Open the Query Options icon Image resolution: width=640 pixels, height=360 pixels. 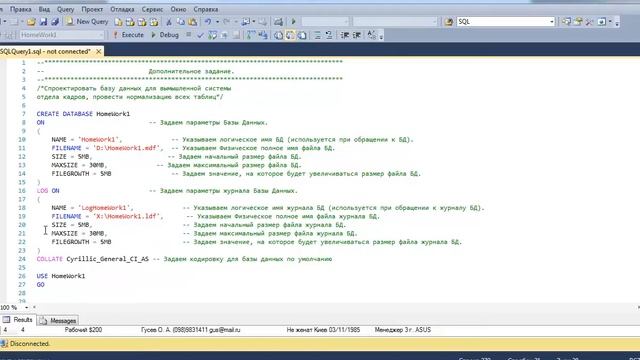(224, 35)
